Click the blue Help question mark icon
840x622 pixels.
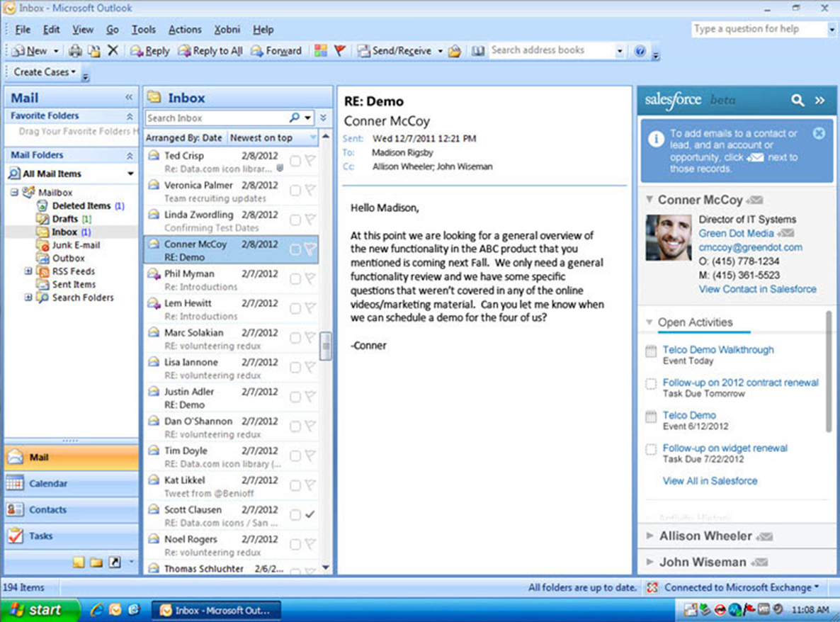tap(640, 51)
